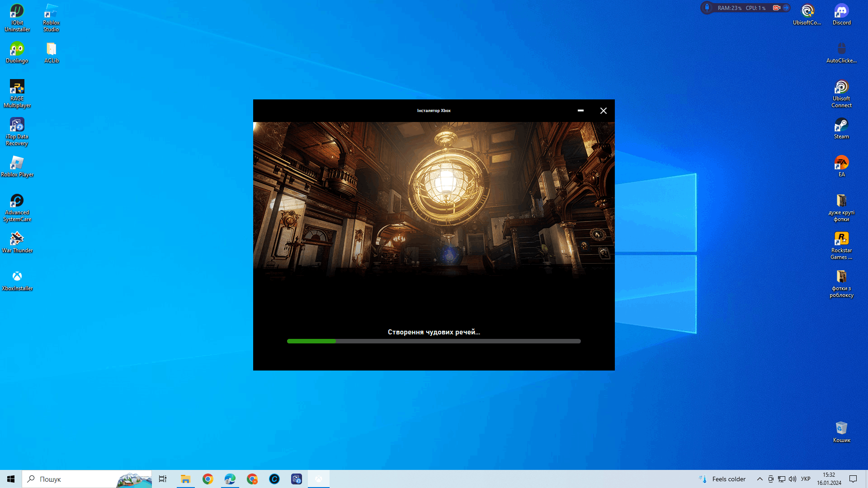Open Task View on the taskbar
The width and height of the screenshot is (868, 488).
point(163,479)
